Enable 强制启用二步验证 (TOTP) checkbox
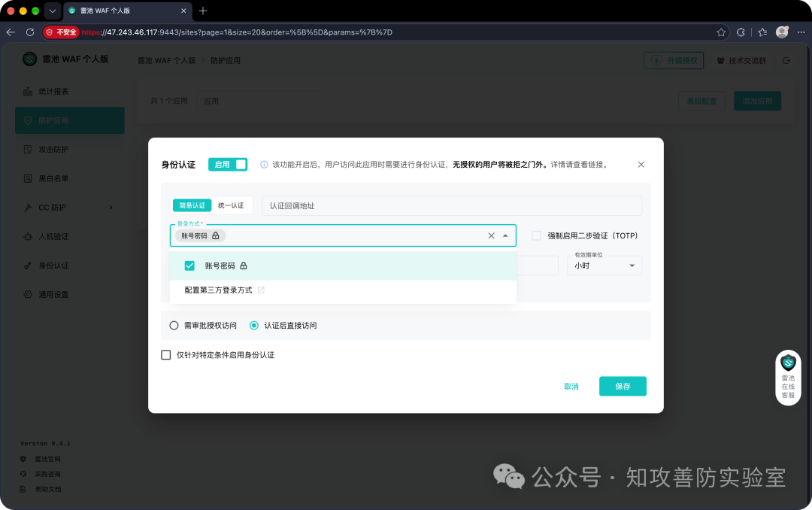The width and height of the screenshot is (812, 510). (x=537, y=236)
